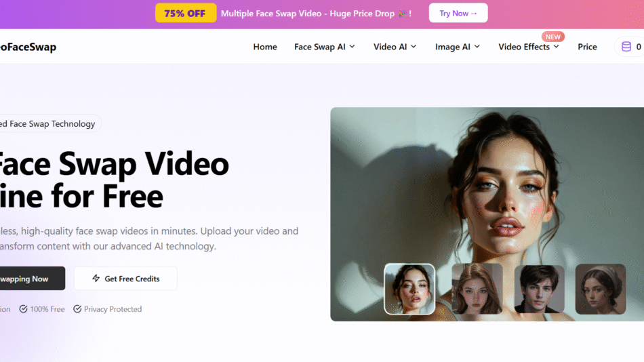
Task: Pick the vintage headband woman thumbnail
Action: [x=600, y=289]
